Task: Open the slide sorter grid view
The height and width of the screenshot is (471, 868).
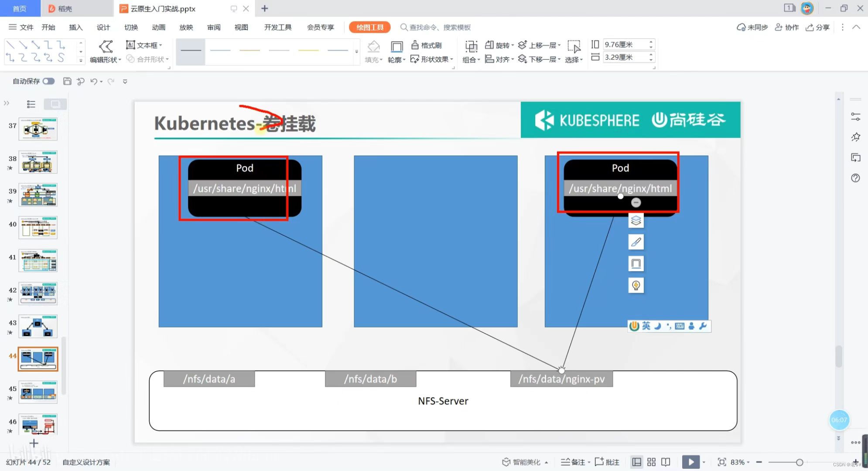Action: tap(651, 462)
